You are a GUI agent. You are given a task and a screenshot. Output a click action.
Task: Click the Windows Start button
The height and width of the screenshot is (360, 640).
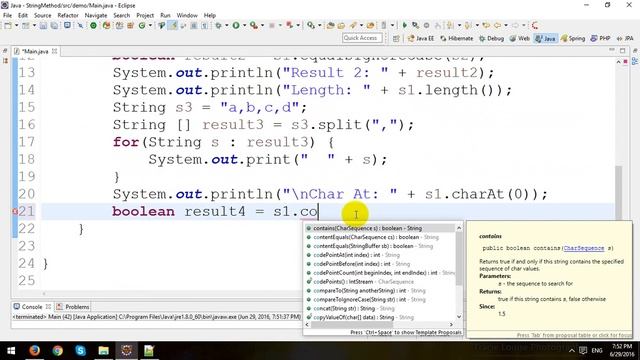[x=11, y=350]
